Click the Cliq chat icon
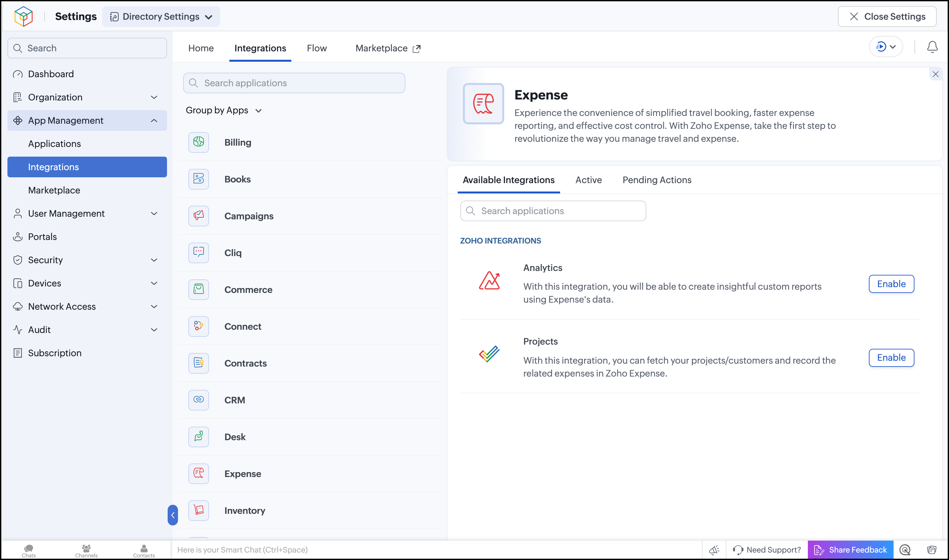Viewport: 949px width, 560px height. (198, 253)
